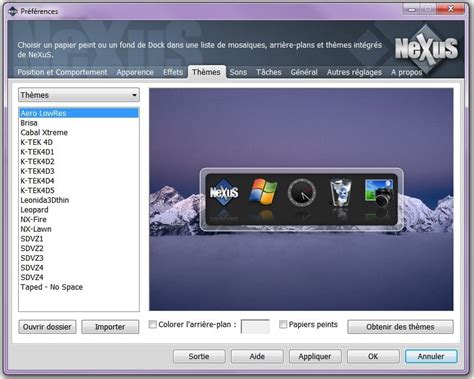This screenshot has width=474, height=379.
Task: Switch to the Tâches tab
Action: 269,72
